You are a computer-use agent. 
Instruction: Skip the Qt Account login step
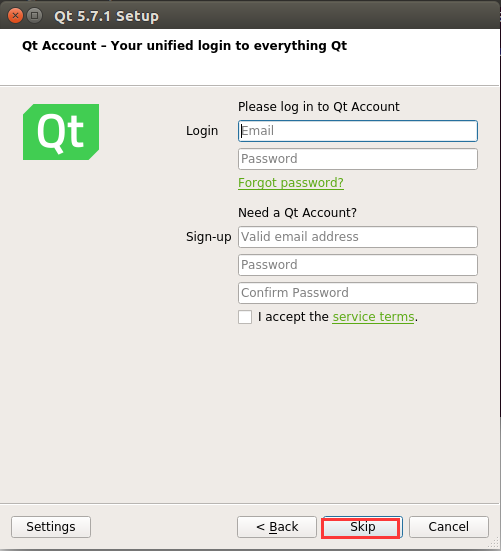point(363,527)
